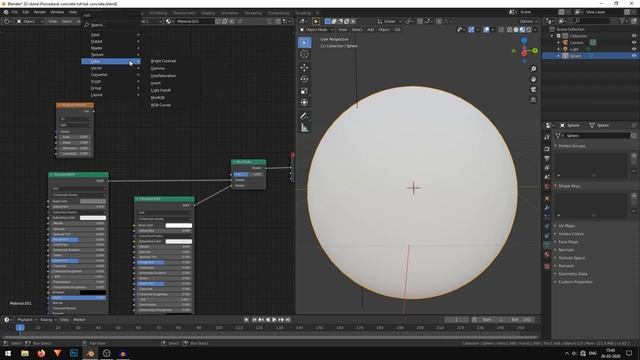Open the Object Data mesh tab icon
The height and width of the screenshot is (360, 640).
547,244
